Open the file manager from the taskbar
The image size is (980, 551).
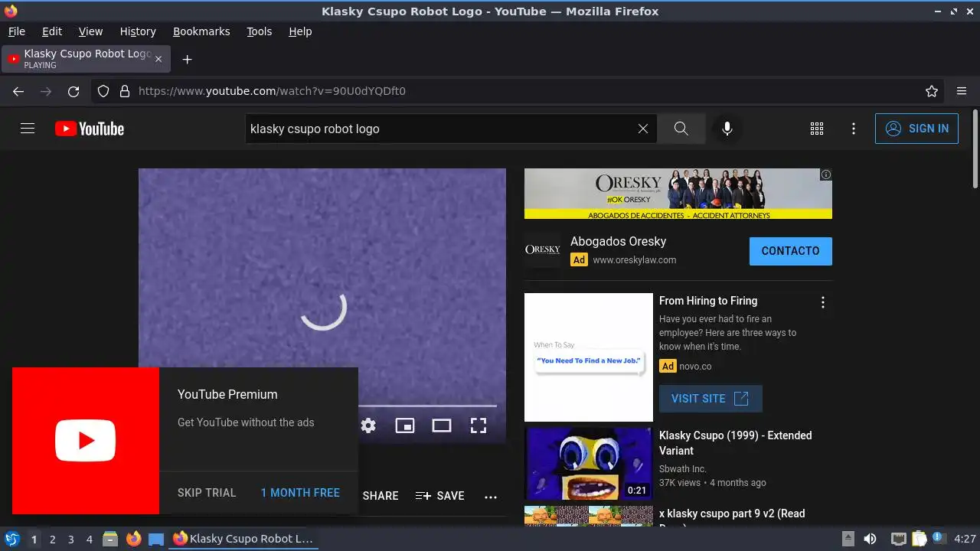[110, 539]
